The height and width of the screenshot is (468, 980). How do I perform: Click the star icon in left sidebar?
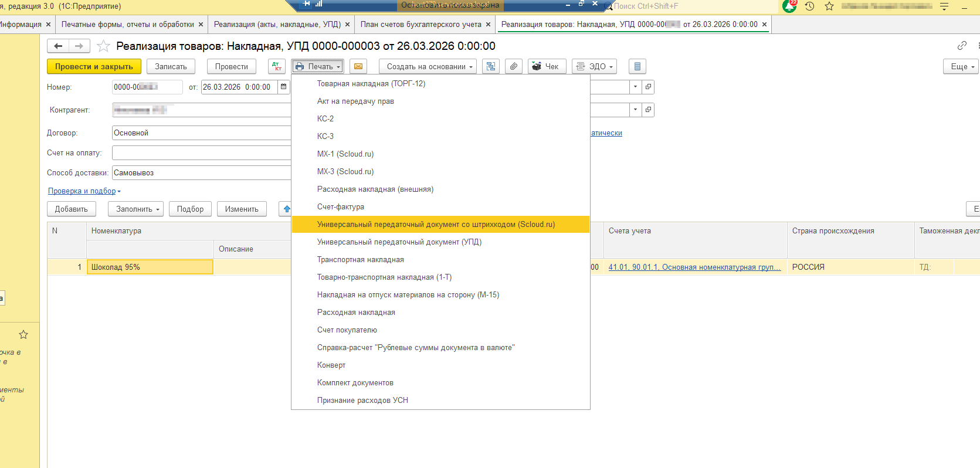click(23, 334)
